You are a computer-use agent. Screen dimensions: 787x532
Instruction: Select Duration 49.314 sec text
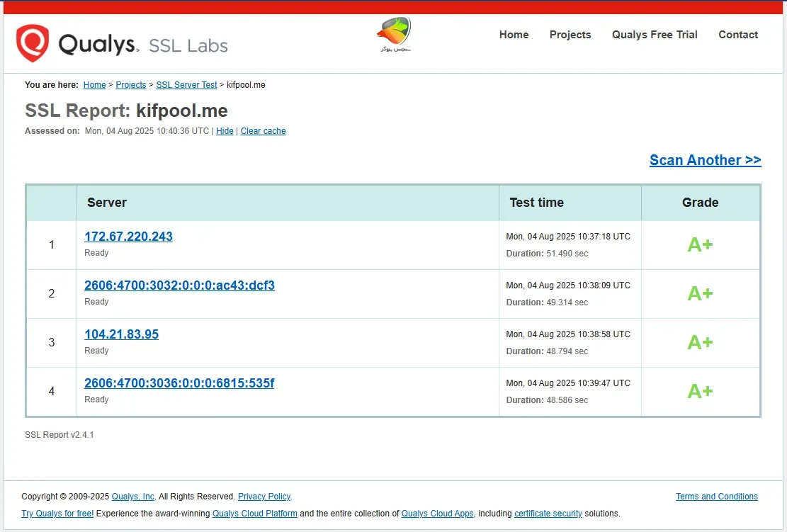tap(547, 302)
